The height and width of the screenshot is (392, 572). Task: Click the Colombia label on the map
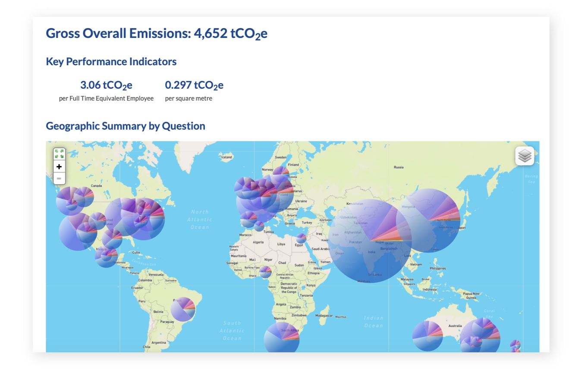145,280
